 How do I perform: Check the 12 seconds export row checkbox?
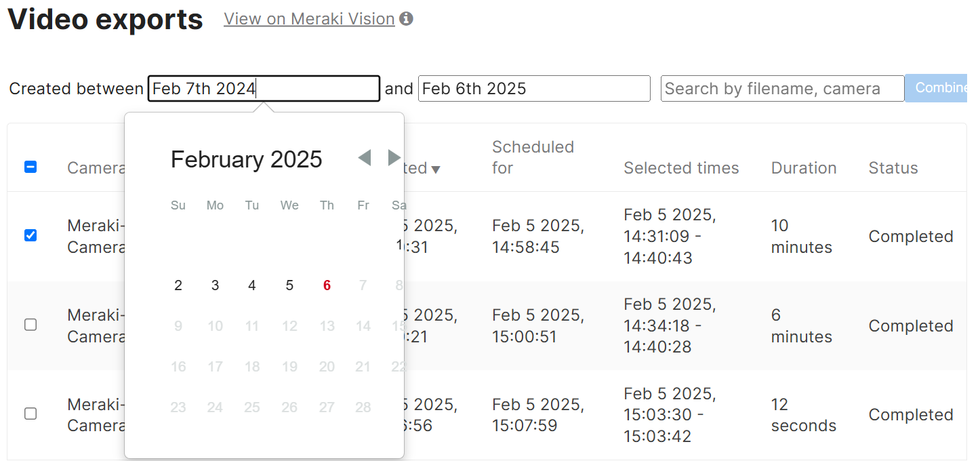[x=30, y=414]
